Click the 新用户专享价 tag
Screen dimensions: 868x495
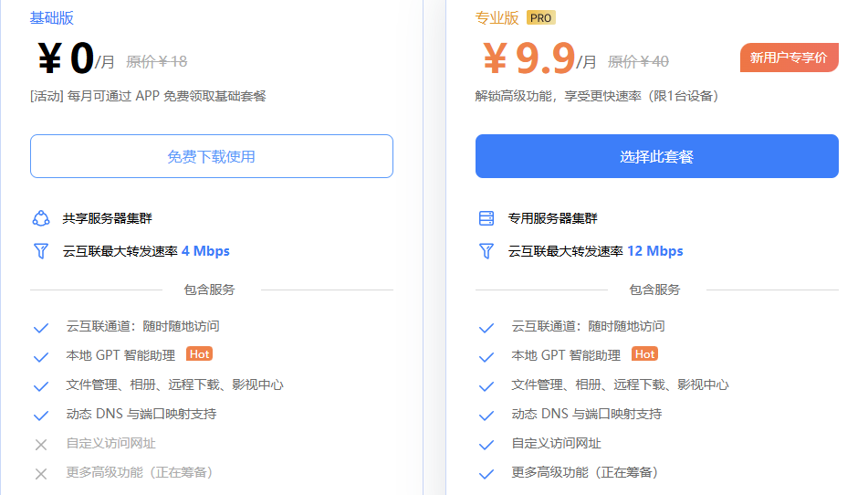coord(789,58)
